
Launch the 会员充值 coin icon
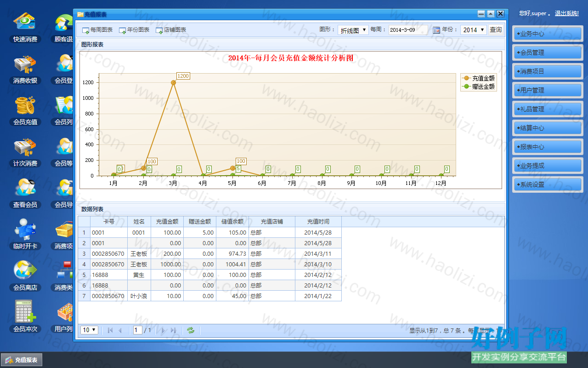coord(25,111)
